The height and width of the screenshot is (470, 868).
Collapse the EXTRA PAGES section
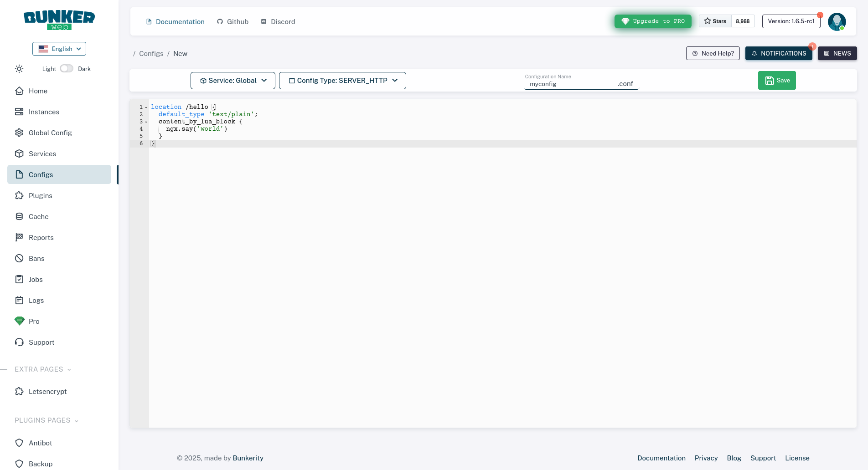pos(68,369)
